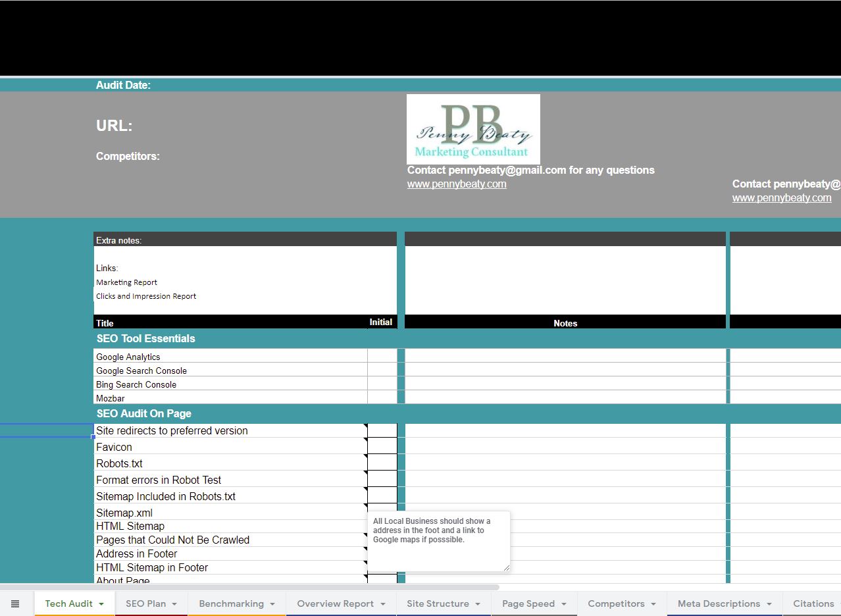Select the Competitors label cell in header
Image resolution: width=841 pixels, height=616 pixels.
[x=128, y=156]
